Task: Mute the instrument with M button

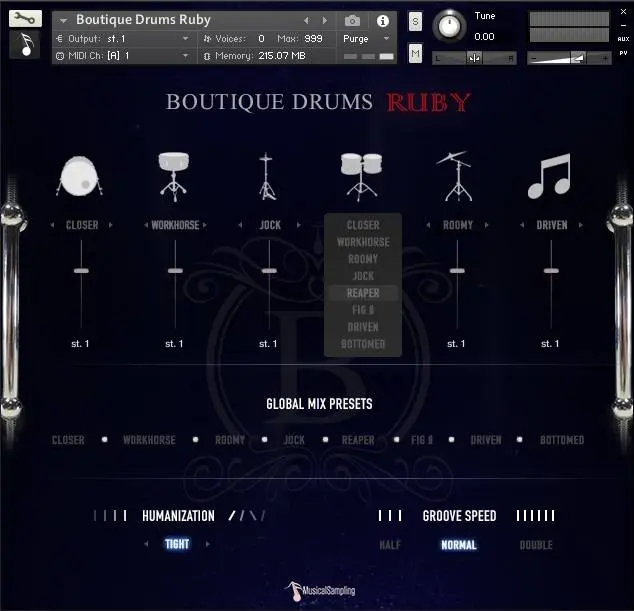Action: [415, 53]
